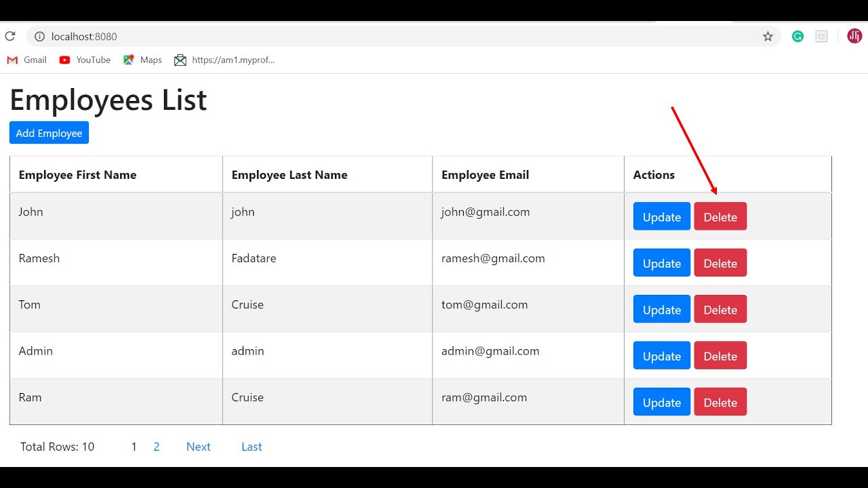Delete the Tom Cruise row

pyautogui.click(x=720, y=309)
